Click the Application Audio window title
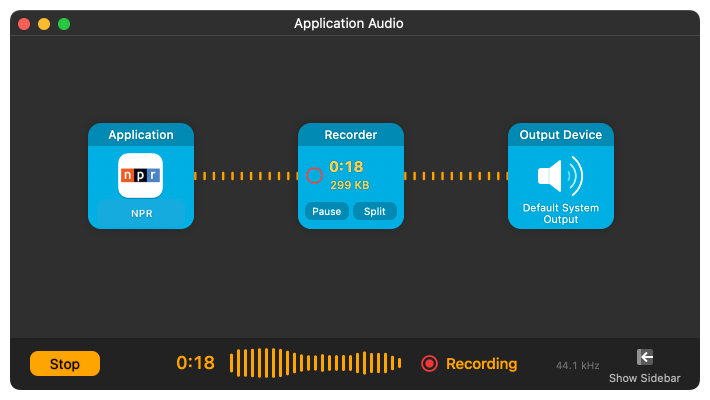 349,23
